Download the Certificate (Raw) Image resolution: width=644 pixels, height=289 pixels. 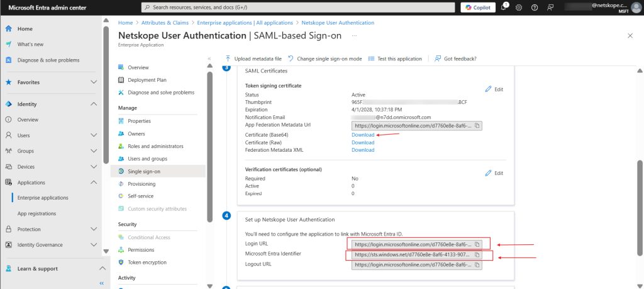tap(363, 143)
